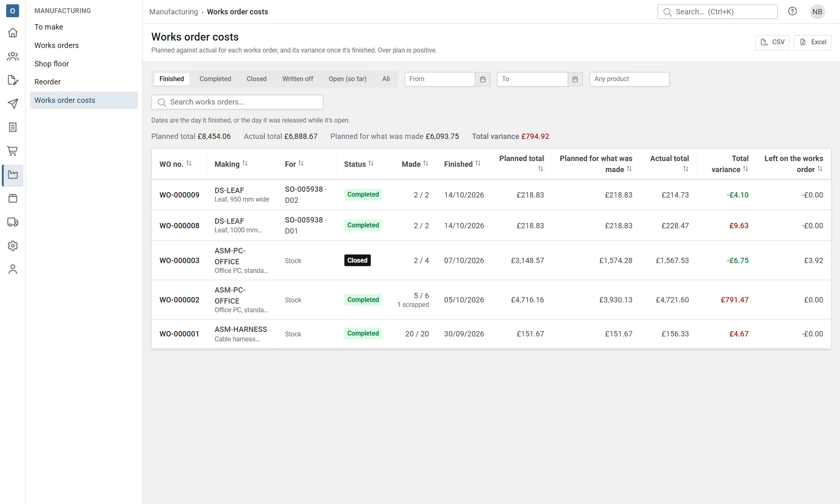The image size is (840, 504).
Task: Open the Contacts people icon in sidebar
Action: (x=13, y=56)
